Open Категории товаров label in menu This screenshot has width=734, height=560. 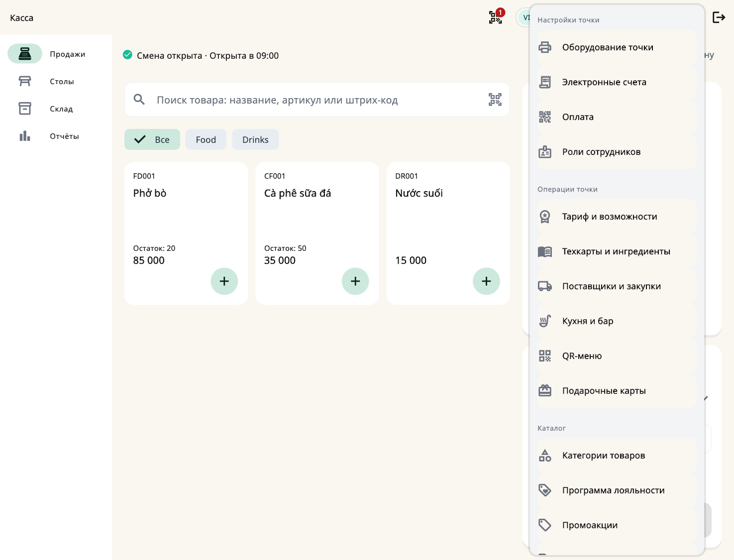click(604, 455)
